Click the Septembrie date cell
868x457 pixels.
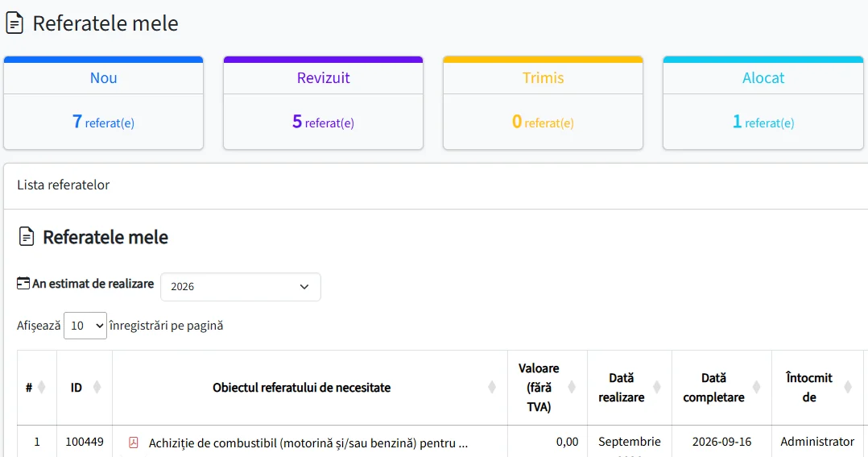click(630, 442)
